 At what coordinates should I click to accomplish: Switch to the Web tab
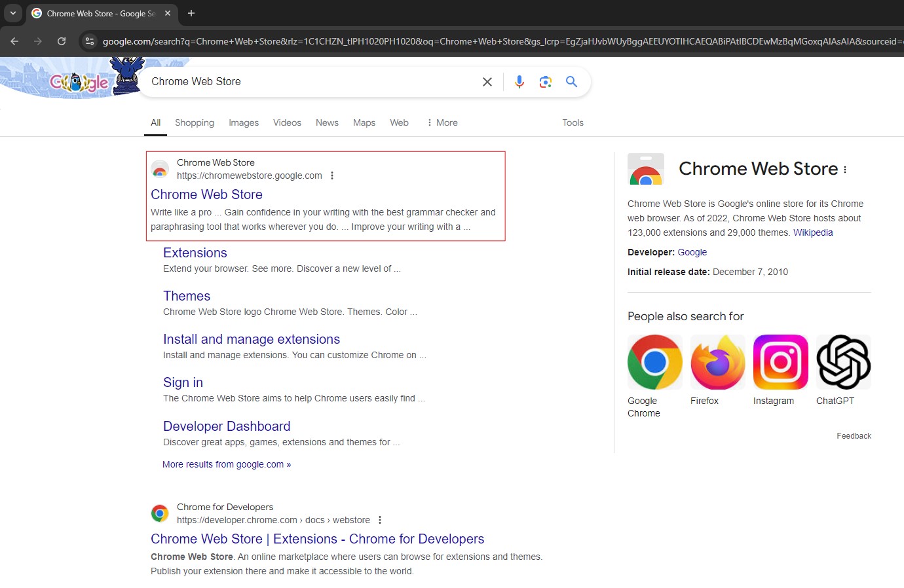399,122
